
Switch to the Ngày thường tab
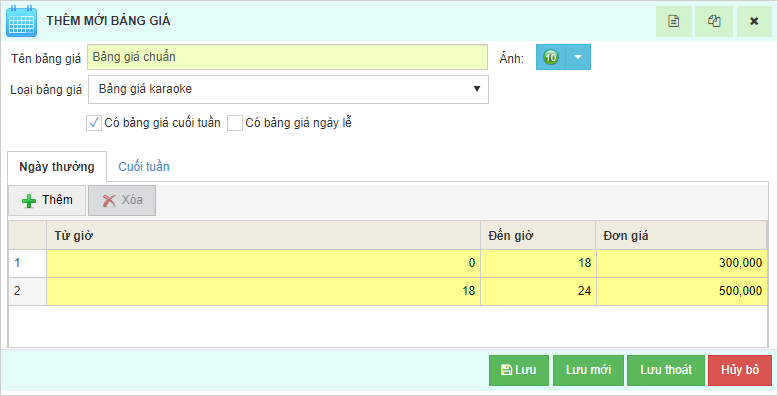[x=57, y=167]
